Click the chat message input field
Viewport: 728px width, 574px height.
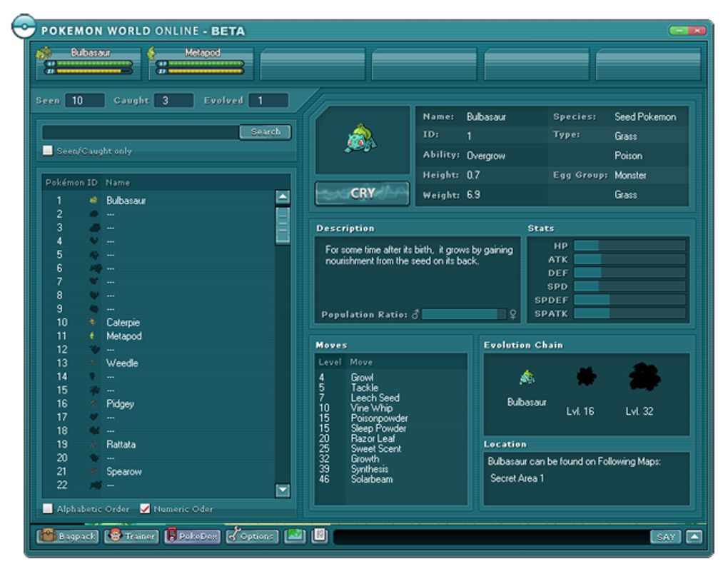coord(491,537)
